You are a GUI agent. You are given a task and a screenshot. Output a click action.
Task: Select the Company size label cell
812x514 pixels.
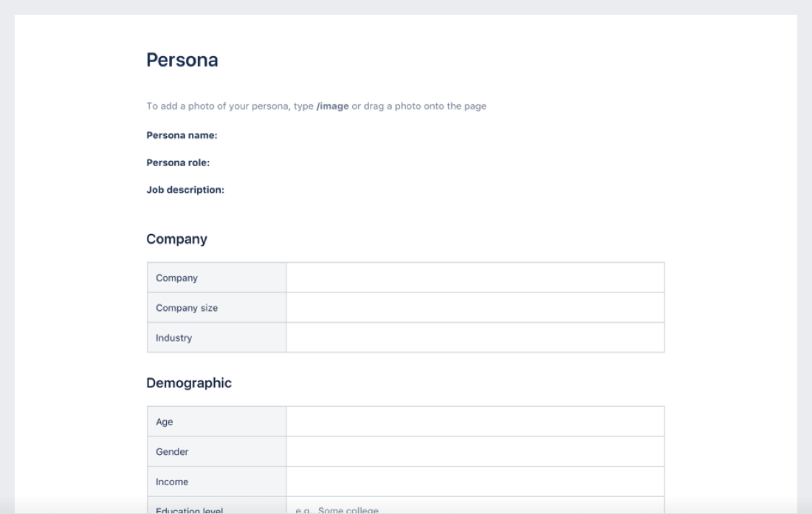click(216, 308)
